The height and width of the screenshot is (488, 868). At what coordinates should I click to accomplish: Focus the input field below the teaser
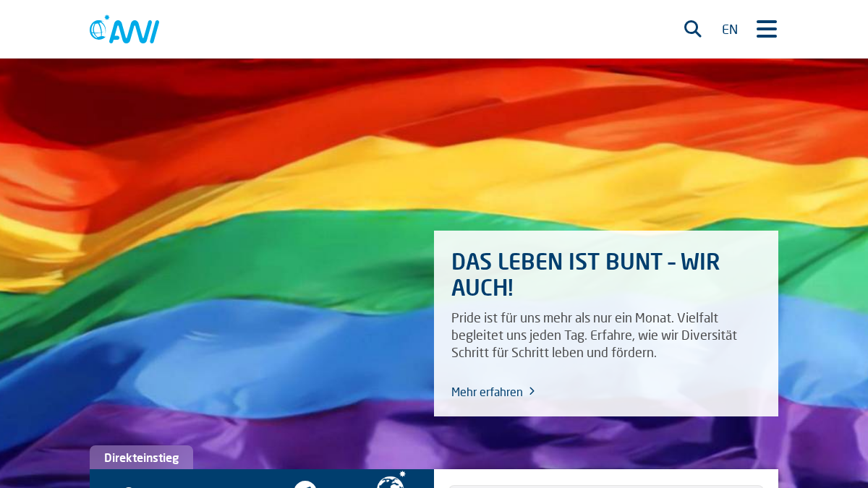606,487
